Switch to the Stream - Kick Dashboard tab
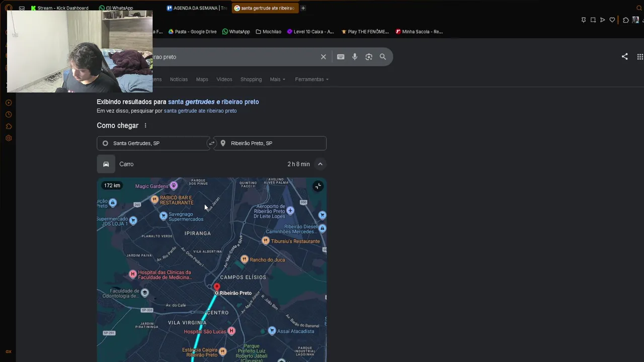 (59, 8)
